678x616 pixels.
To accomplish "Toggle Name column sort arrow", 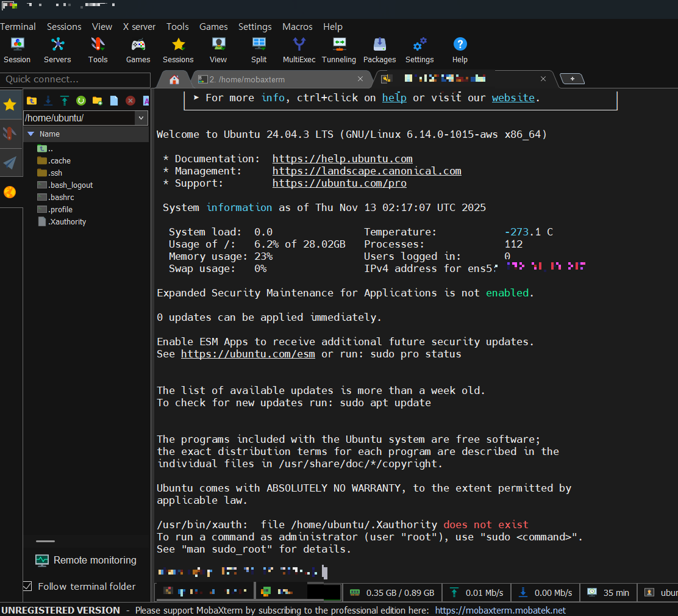I will (30, 134).
